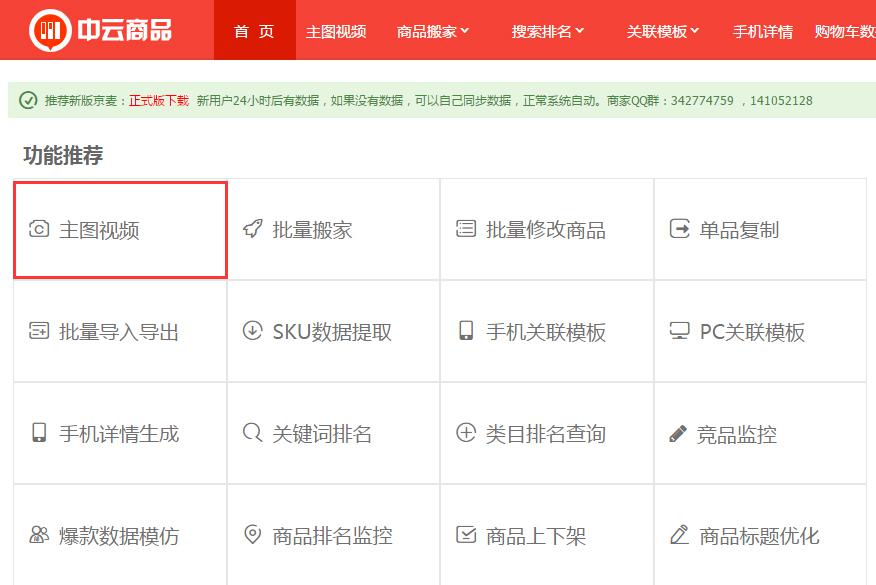The width and height of the screenshot is (876, 585).
Task: Click the list icon beside 批量修改商品
Action: [x=466, y=229]
